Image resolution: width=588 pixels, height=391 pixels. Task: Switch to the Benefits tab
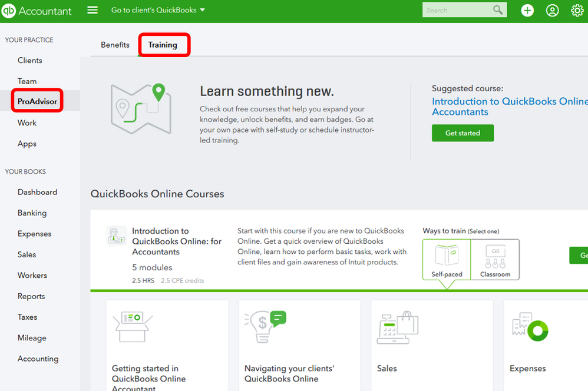pyautogui.click(x=115, y=45)
